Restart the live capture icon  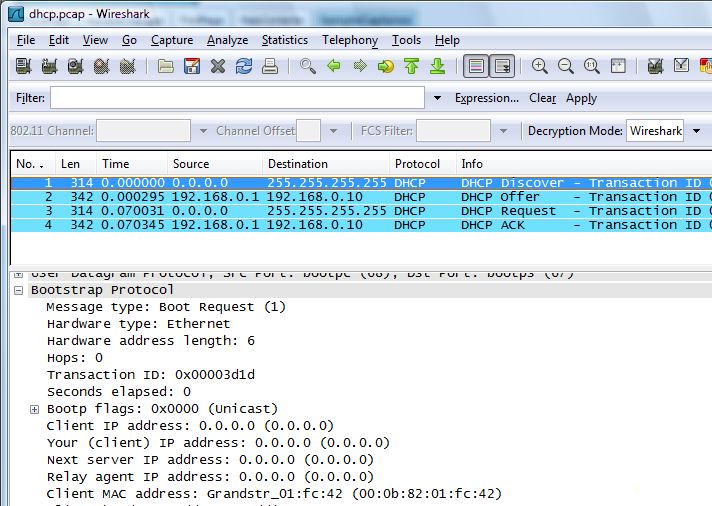click(x=128, y=66)
